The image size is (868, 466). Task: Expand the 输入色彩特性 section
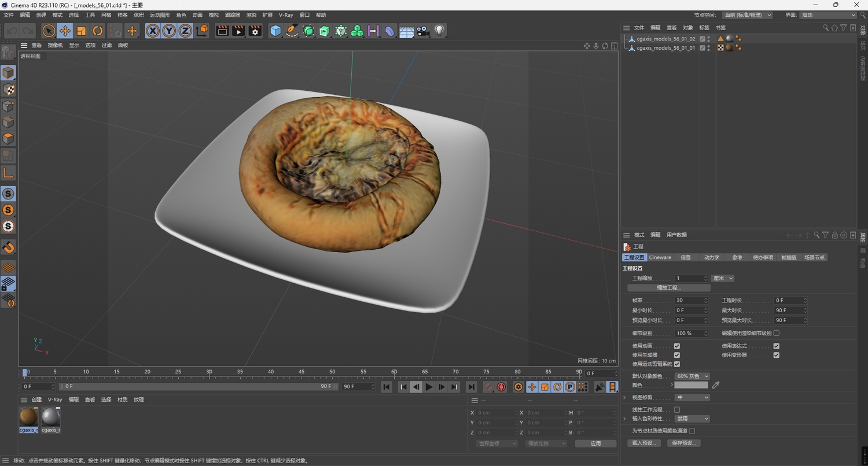point(624,418)
